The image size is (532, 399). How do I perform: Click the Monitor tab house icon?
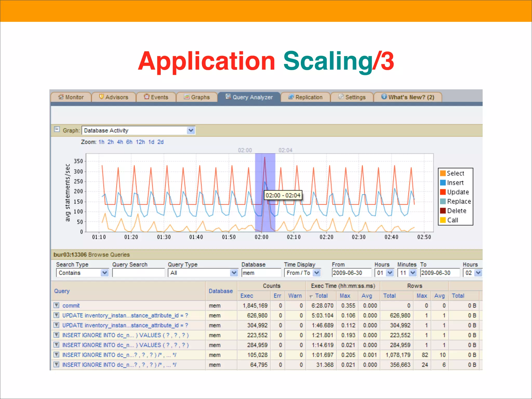tap(61, 97)
